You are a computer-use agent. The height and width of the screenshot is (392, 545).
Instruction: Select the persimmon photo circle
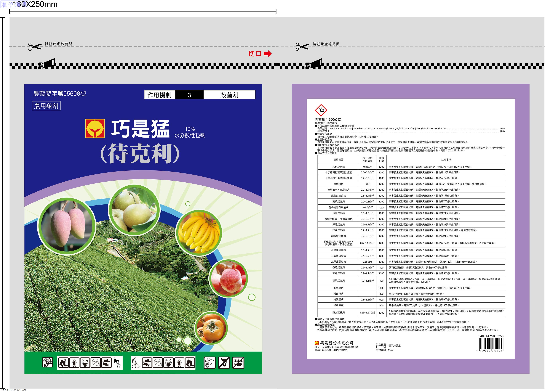point(211,328)
